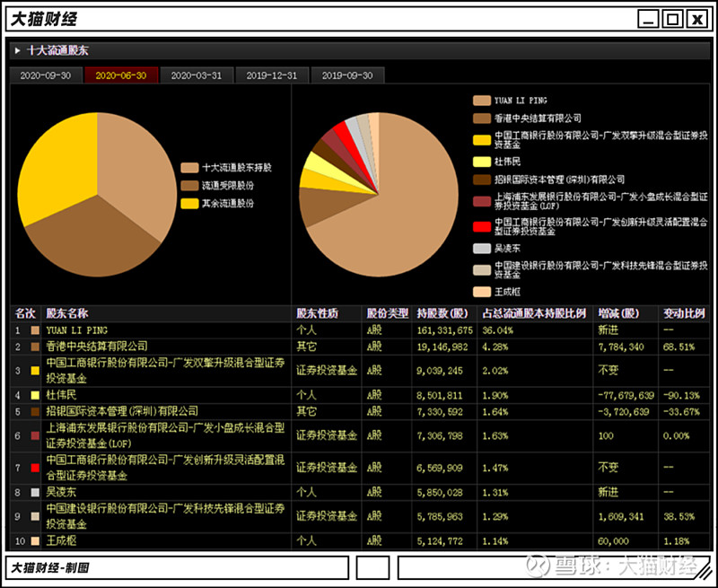This screenshot has width=718, height=588.
Task: Open the 2019-09-30 tab
Action: (347, 75)
